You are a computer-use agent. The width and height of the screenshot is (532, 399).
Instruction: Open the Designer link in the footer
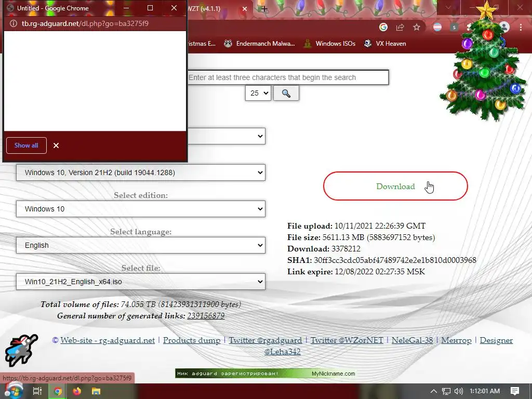pos(496,340)
